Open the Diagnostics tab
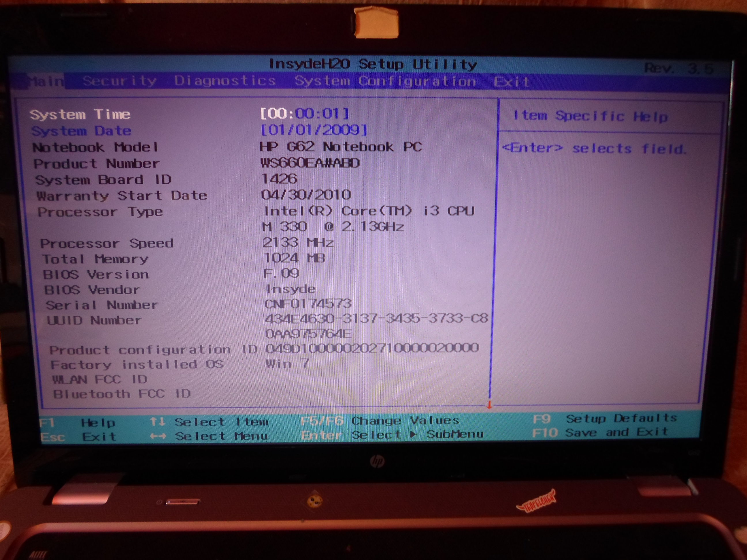 (225, 81)
